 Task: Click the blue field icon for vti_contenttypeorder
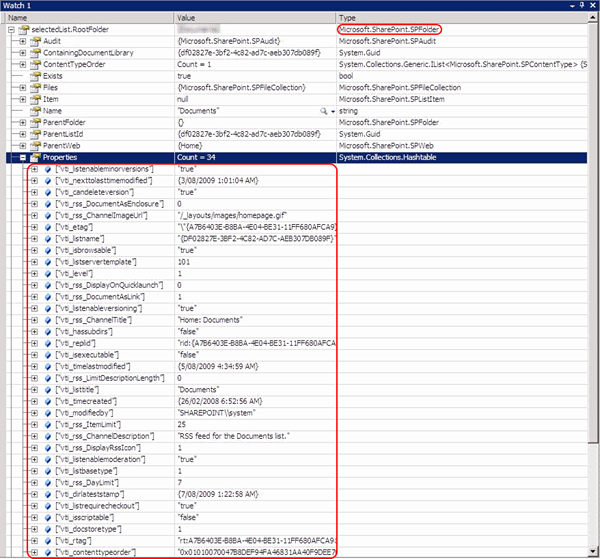[48, 552]
